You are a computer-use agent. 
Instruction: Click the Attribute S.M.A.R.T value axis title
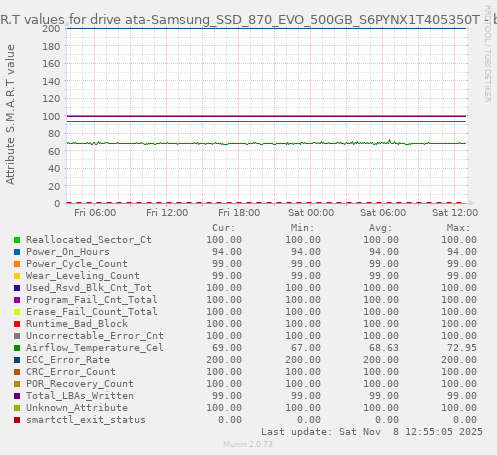pos(10,115)
